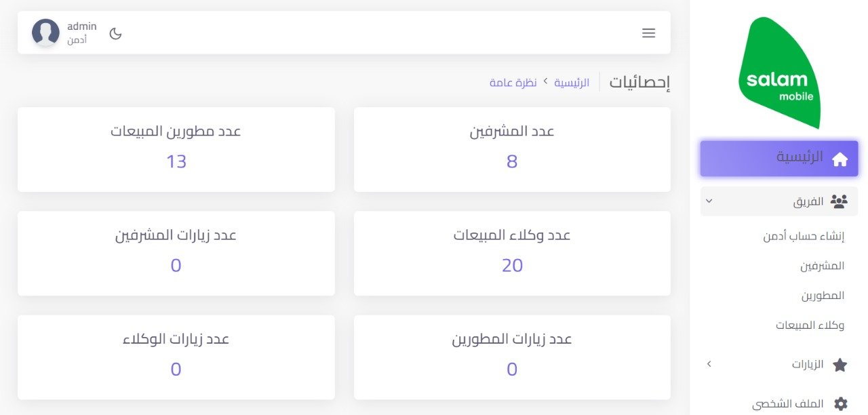Click the نظرة عامة breadcrumb link

pos(513,83)
